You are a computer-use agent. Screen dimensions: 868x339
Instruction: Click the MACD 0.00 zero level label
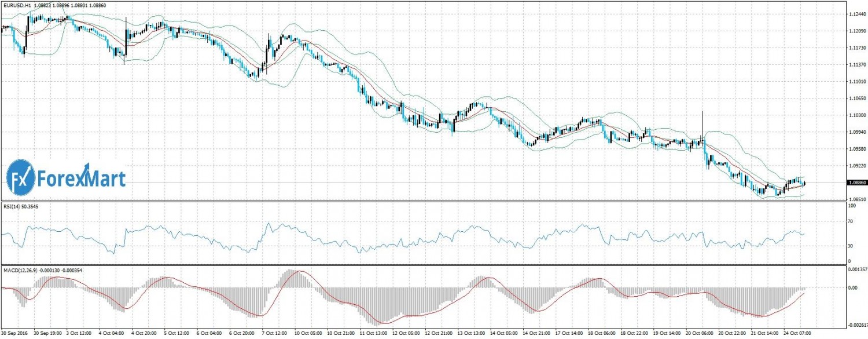pyautogui.click(x=848, y=287)
